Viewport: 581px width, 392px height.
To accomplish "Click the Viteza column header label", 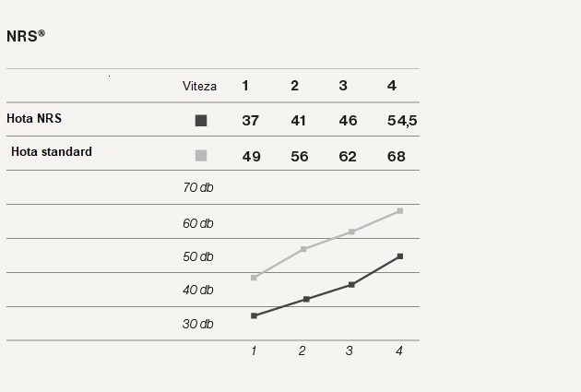I will pyautogui.click(x=199, y=87).
